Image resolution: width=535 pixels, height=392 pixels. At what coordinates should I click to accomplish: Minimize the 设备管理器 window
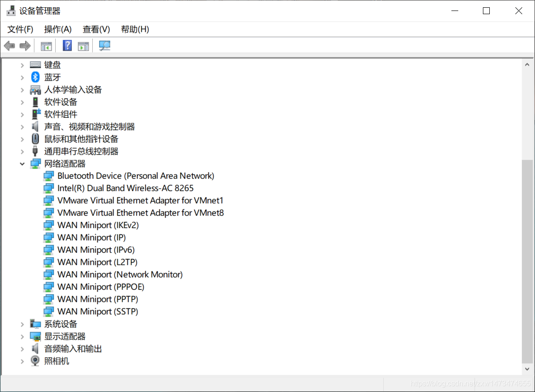point(455,11)
